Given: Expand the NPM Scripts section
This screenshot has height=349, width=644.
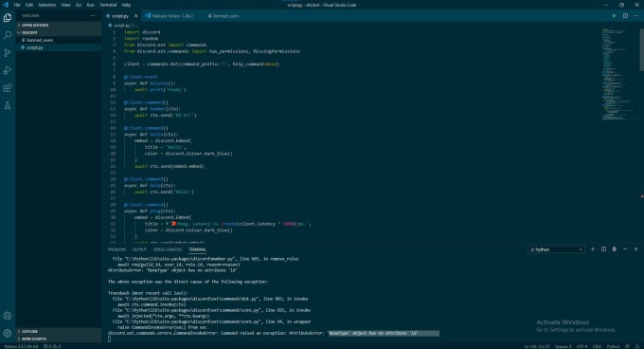Looking at the screenshot, I should coord(59,339).
